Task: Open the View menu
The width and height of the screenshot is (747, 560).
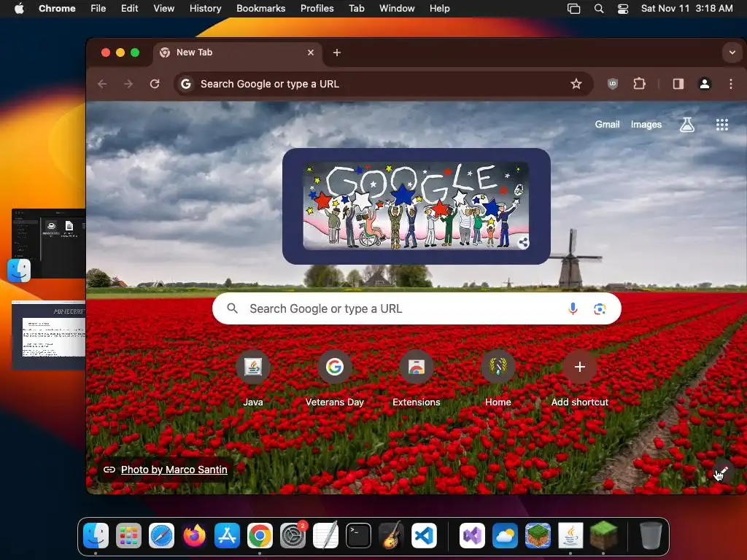Action: click(x=164, y=9)
